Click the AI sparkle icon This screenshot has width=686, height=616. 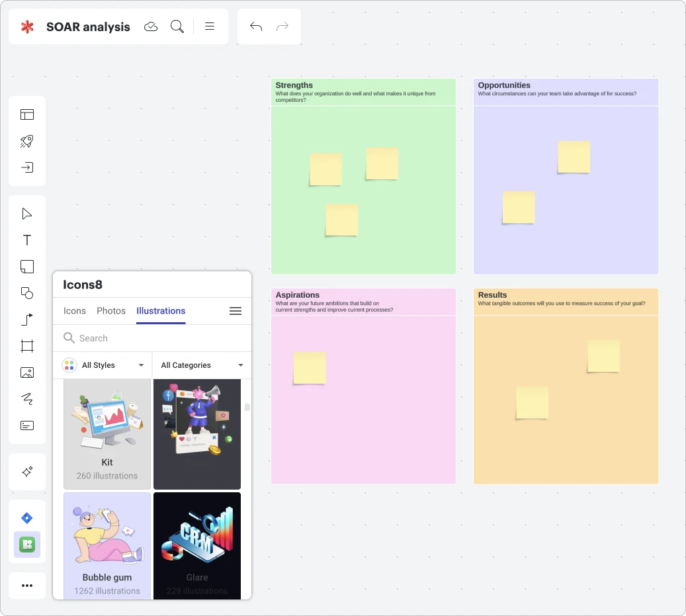[x=27, y=472]
